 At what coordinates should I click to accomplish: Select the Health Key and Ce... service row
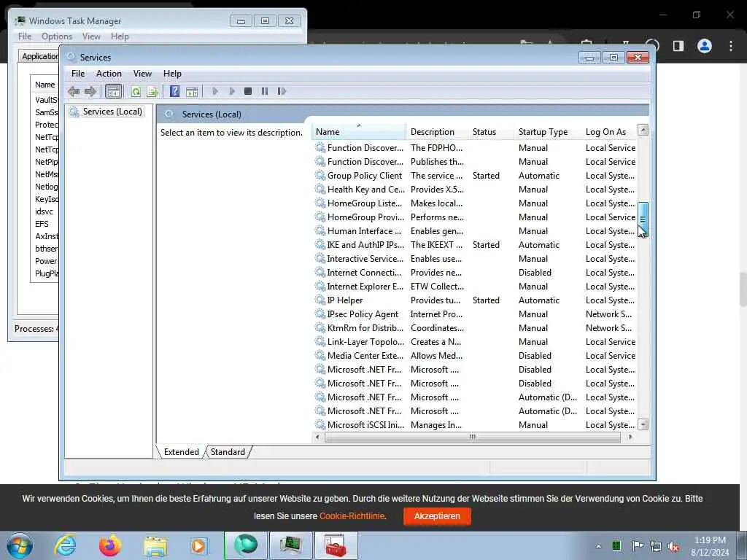coord(474,190)
